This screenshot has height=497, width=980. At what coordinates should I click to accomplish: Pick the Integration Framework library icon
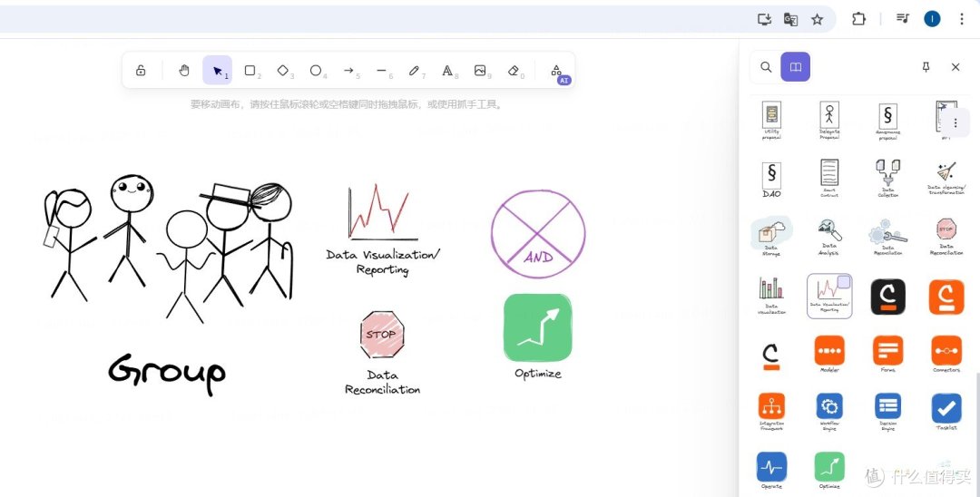771,412
